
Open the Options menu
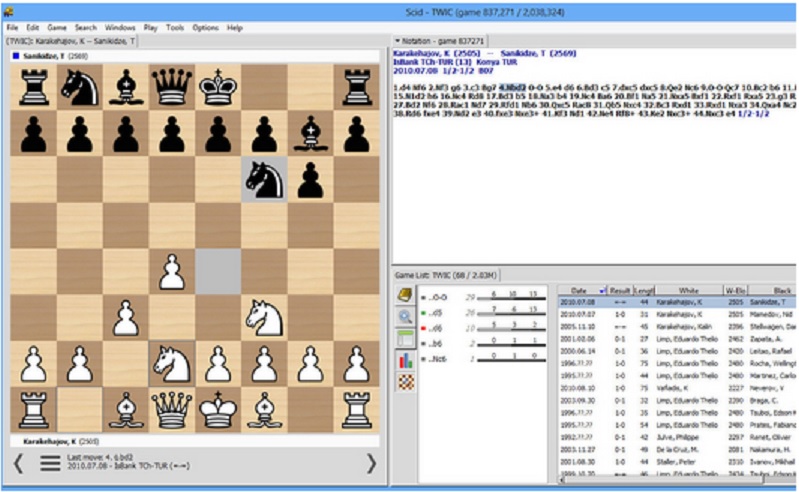[205, 28]
